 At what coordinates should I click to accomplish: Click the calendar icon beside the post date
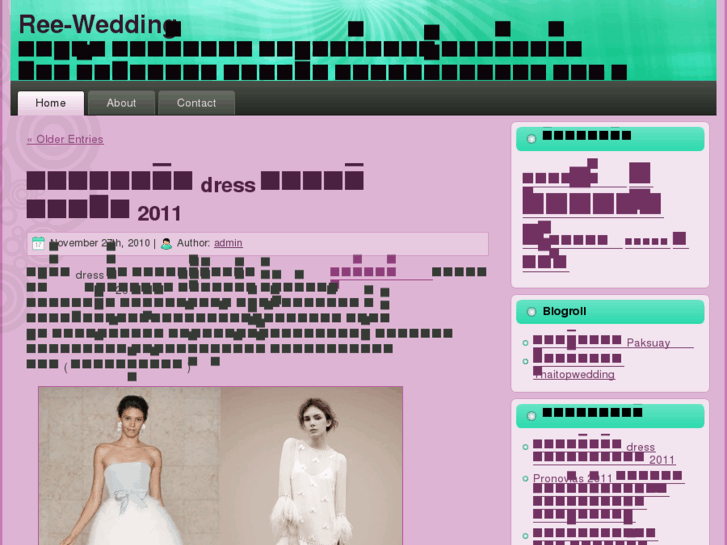[x=38, y=243]
